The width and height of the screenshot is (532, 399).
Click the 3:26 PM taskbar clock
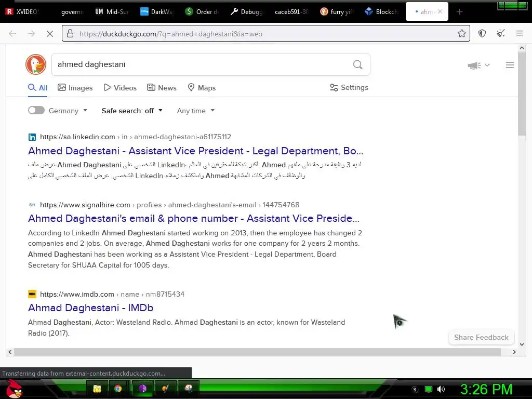486,389
